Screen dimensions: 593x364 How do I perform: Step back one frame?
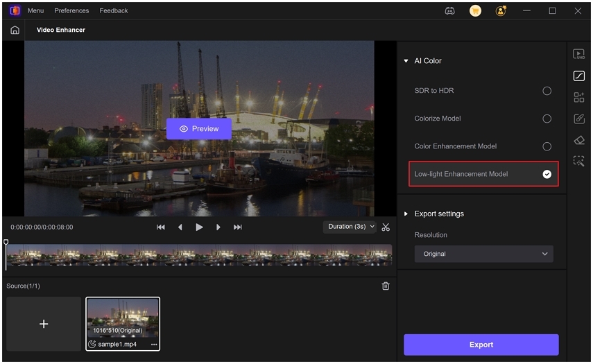[180, 227]
